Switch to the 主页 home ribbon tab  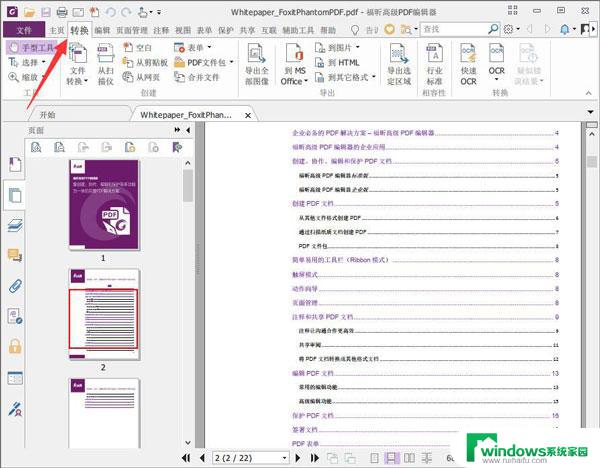tap(57, 30)
